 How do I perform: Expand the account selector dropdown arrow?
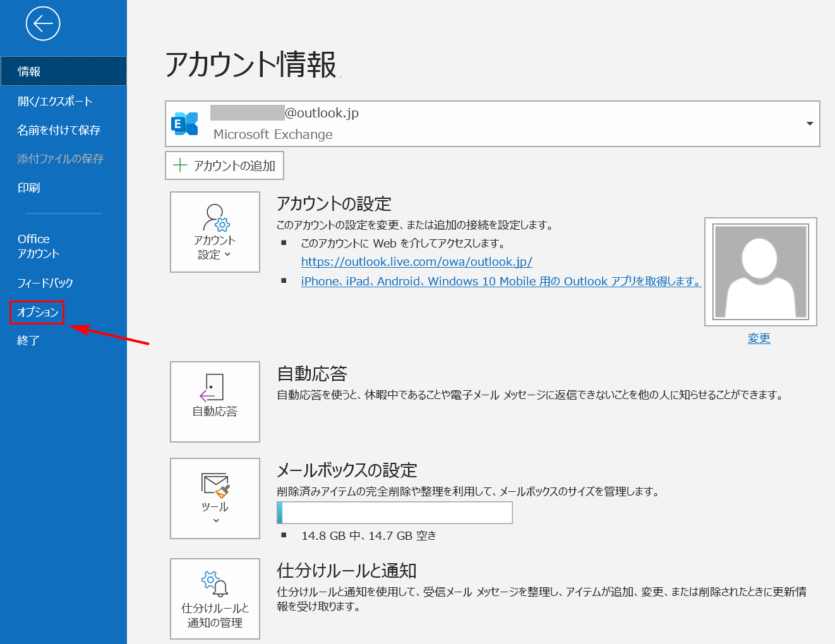(809, 124)
